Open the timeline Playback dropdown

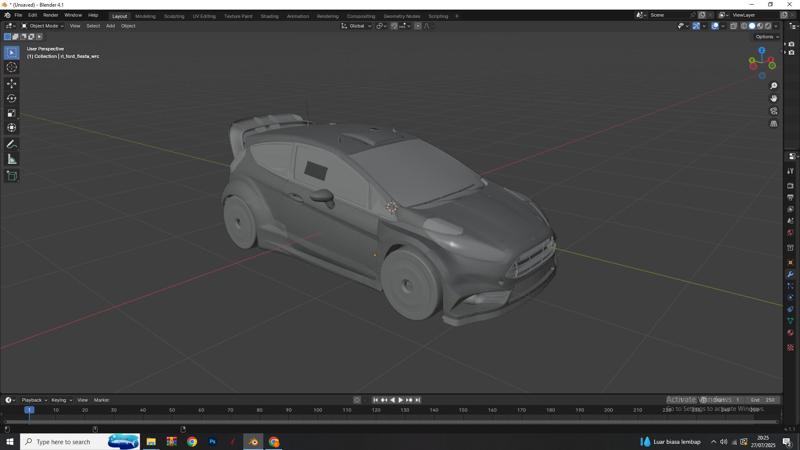[34, 400]
